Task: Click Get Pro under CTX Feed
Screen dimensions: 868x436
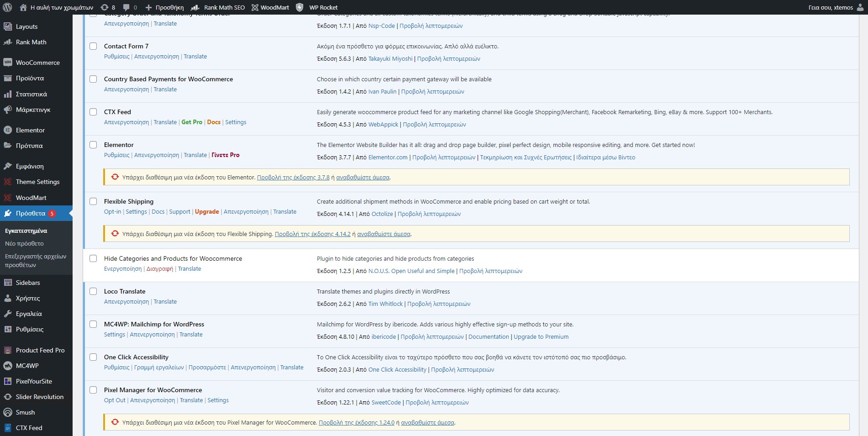Action: (x=192, y=122)
